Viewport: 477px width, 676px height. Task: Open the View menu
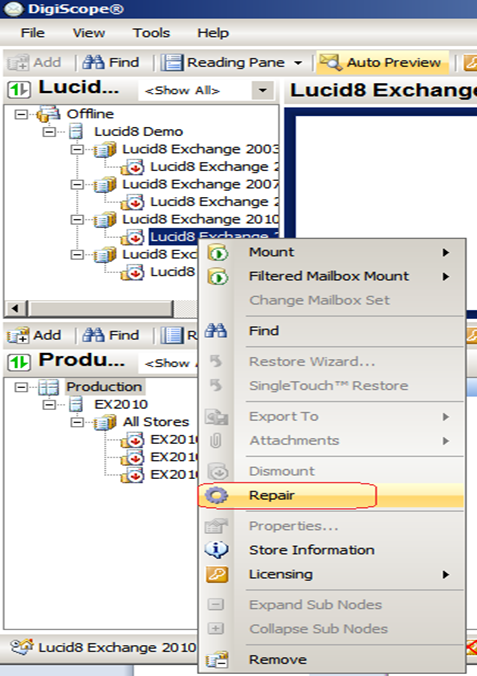(88, 33)
